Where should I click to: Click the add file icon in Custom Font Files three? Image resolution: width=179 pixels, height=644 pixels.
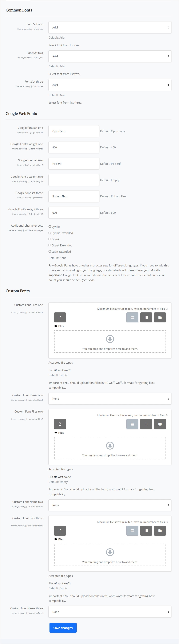(x=60, y=531)
